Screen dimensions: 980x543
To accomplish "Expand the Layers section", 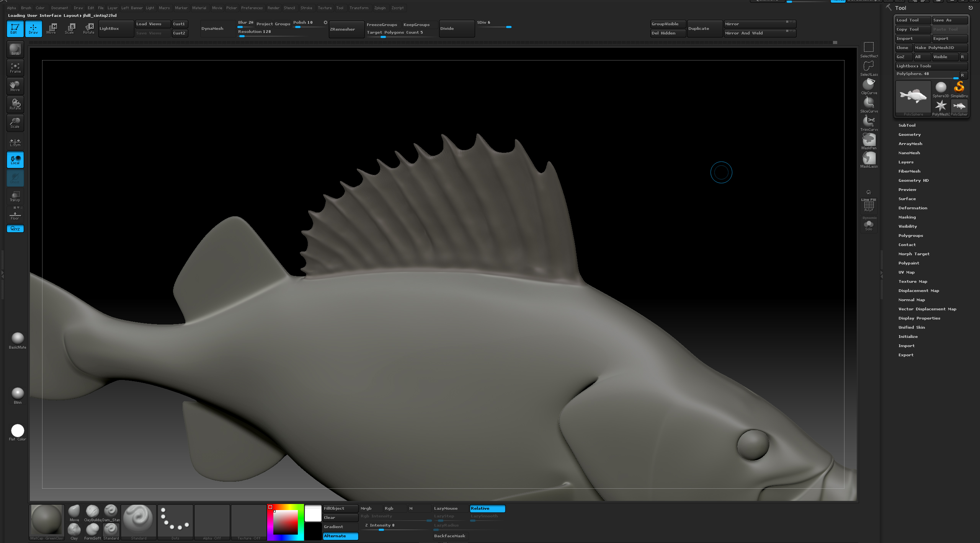I will tap(906, 162).
